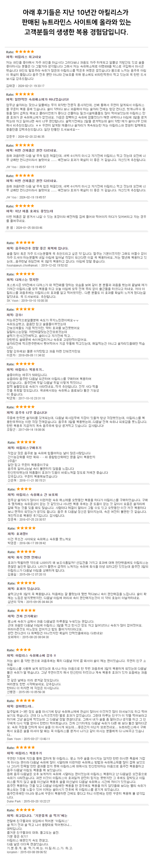Select star rating of "지난 제품 효과도 좋았는데"
This screenshot has height=868, width=153.
(x=25, y=206)
